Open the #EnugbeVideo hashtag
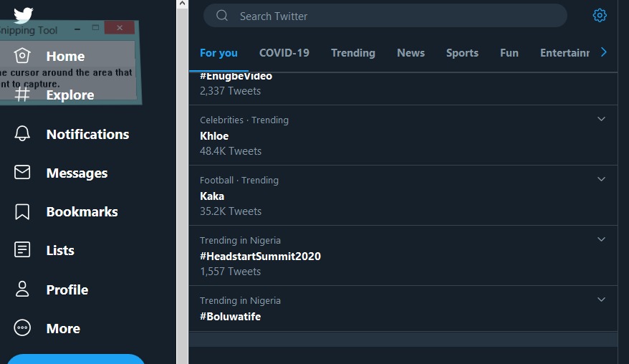 coord(236,76)
